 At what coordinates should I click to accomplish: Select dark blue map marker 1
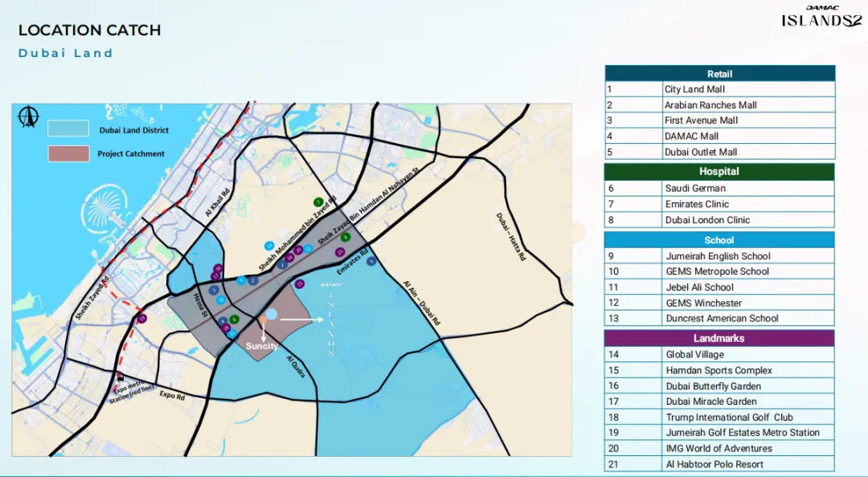[282, 265]
